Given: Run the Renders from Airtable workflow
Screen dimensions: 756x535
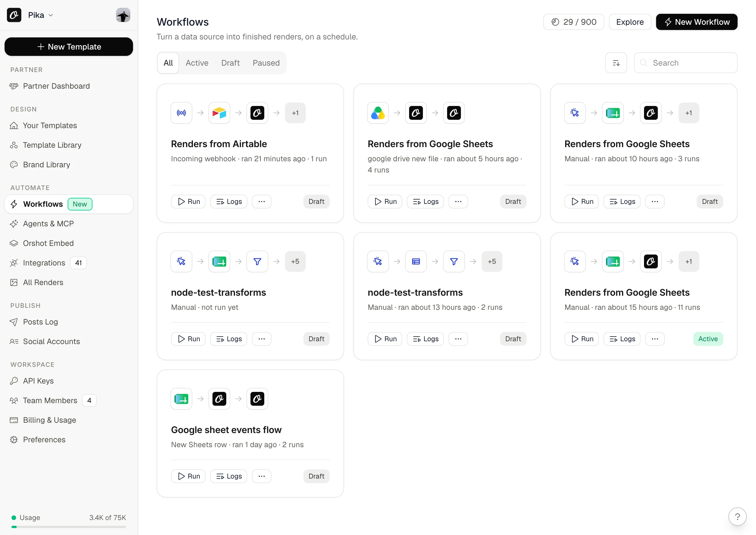Looking at the screenshot, I should coord(188,201).
